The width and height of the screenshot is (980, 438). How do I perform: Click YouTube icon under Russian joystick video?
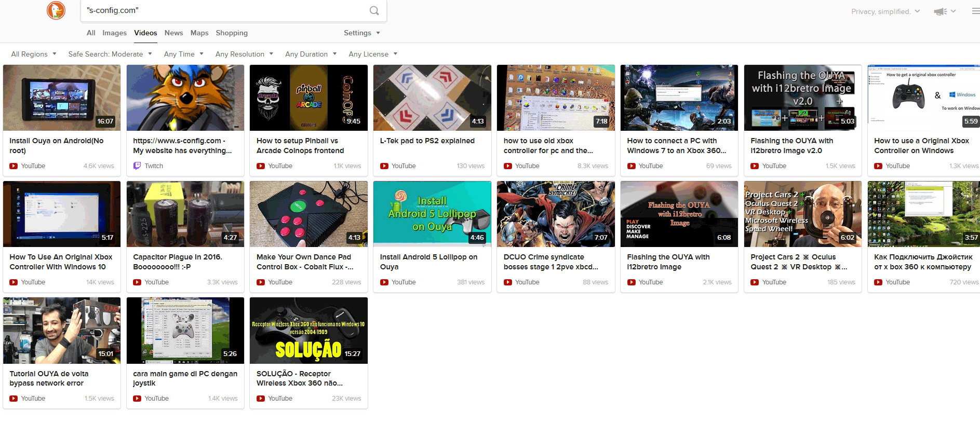[x=879, y=282]
